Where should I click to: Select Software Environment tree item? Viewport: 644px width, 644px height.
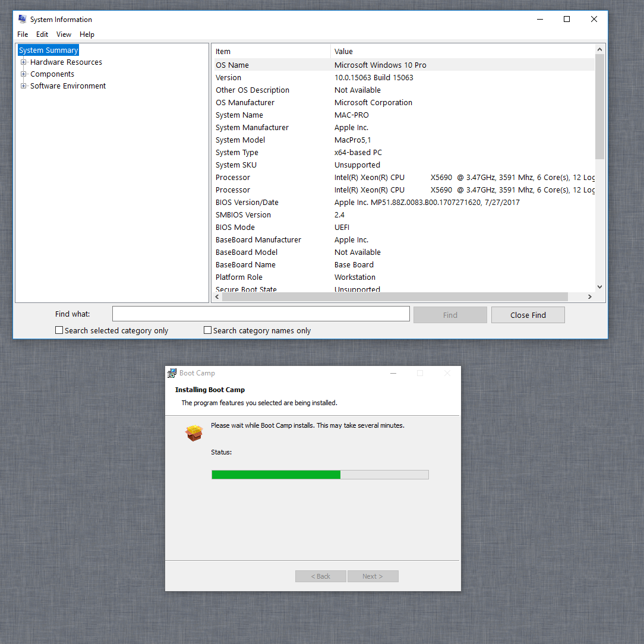(x=68, y=86)
